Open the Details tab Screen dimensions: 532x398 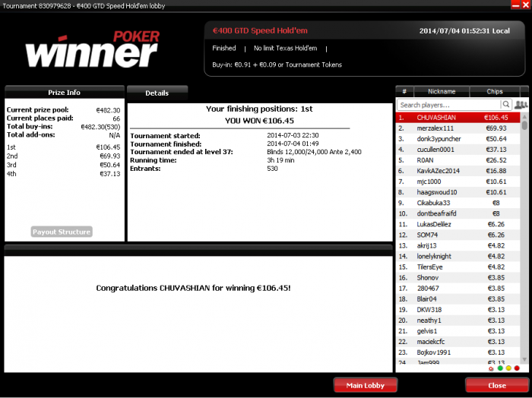[157, 93]
